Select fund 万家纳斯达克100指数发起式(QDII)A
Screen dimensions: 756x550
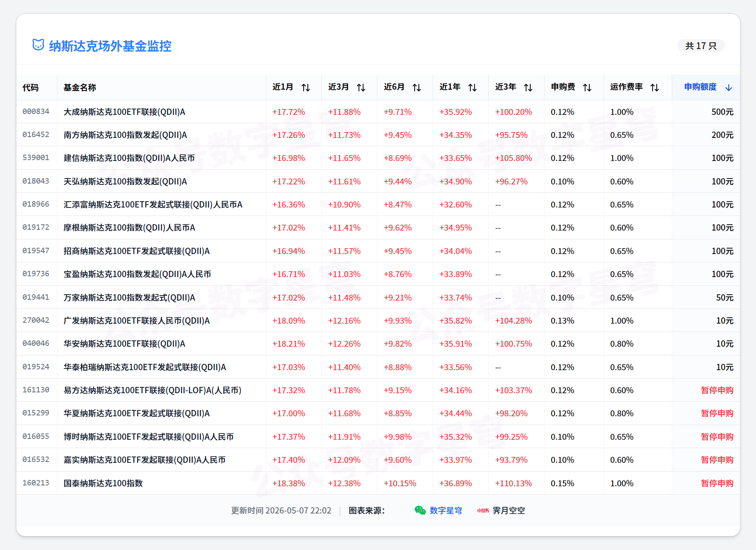129,298
